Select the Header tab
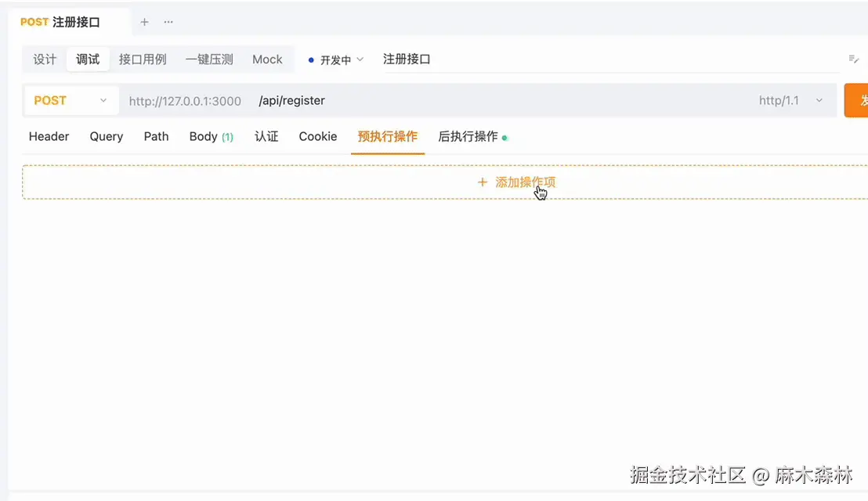This screenshot has width=868, height=501. 49,136
